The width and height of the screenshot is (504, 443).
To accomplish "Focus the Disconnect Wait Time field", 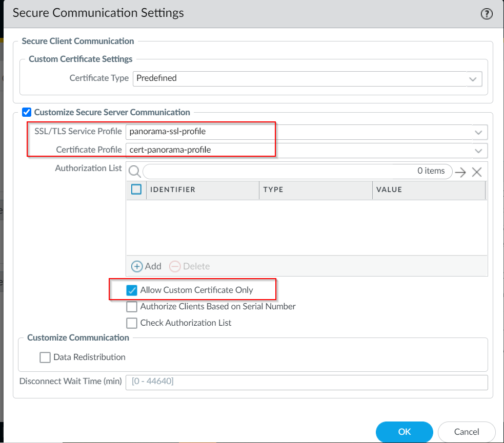I will 306,382.
